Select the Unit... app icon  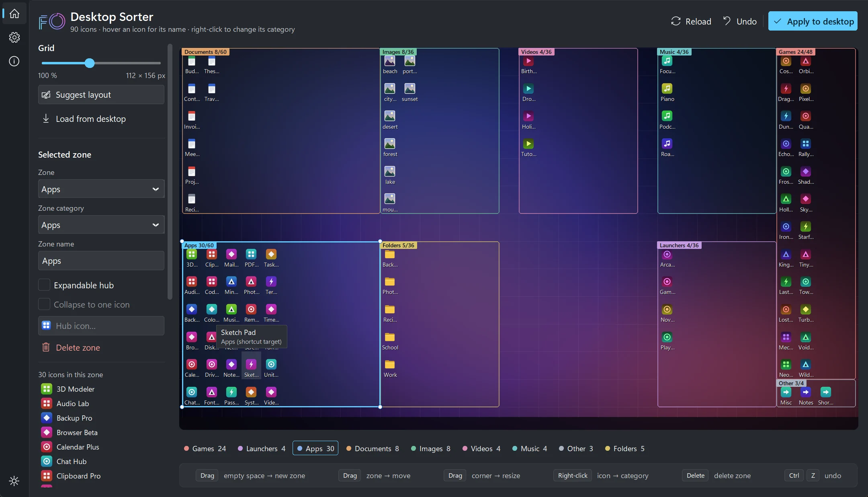tap(271, 369)
